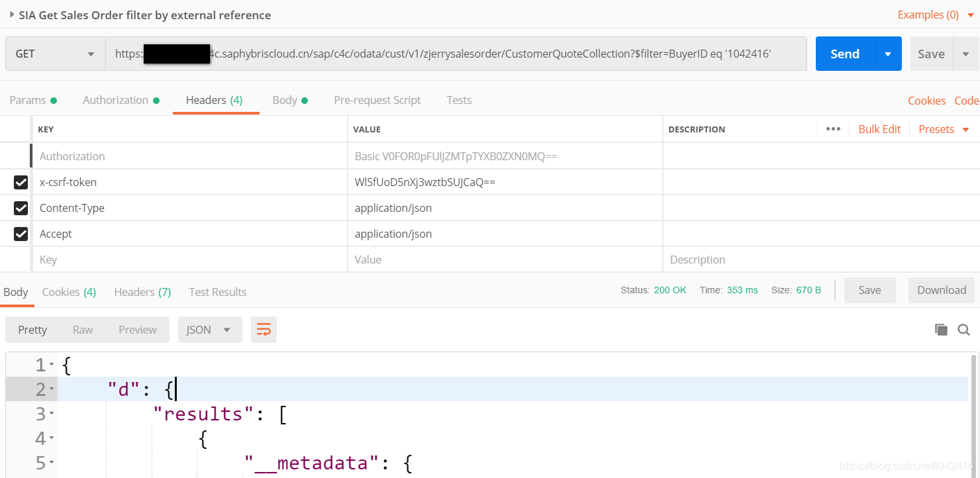
Task: Toggle the line wrap icon
Action: [x=264, y=330]
